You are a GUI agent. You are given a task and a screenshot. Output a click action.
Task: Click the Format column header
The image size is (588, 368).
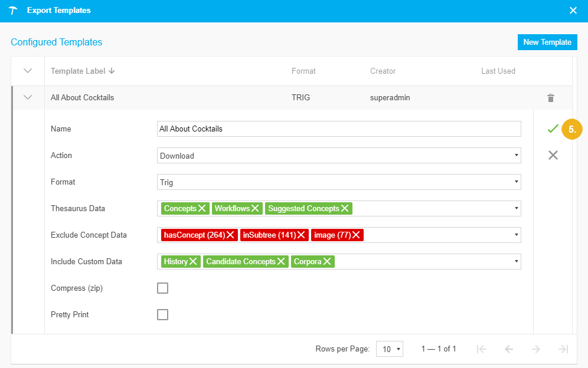tap(303, 71)
